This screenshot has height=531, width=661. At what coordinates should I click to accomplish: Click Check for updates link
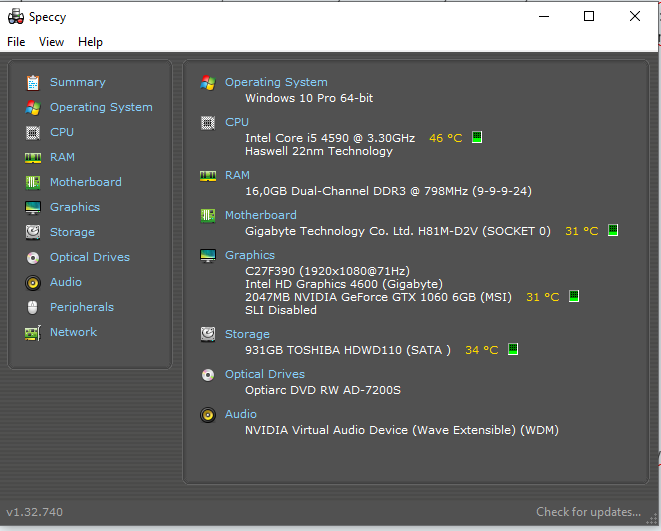click(588, 512)
